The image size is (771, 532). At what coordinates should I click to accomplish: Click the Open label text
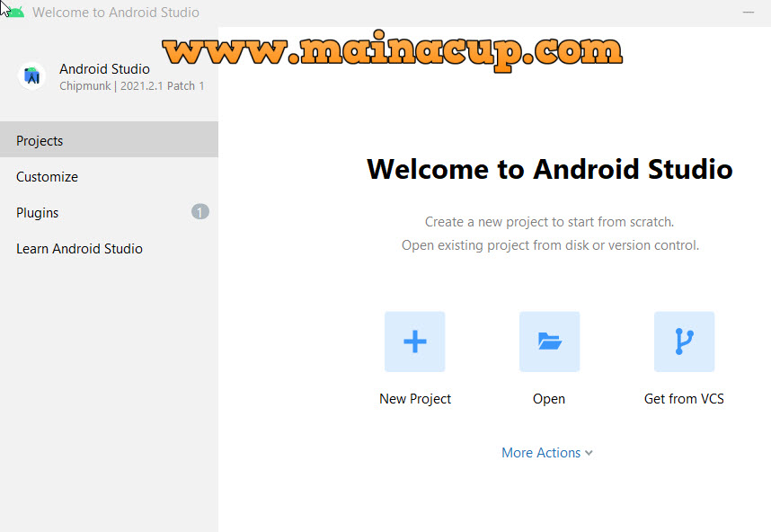click(549, 398)
